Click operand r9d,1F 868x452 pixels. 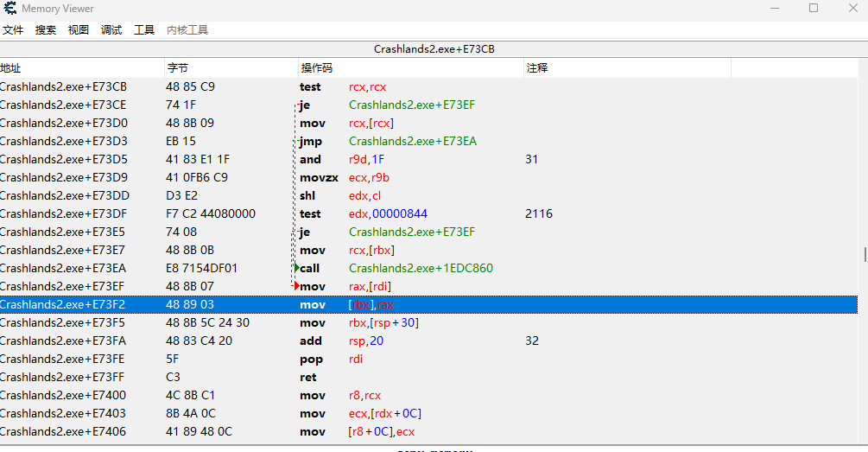(366, 160)
